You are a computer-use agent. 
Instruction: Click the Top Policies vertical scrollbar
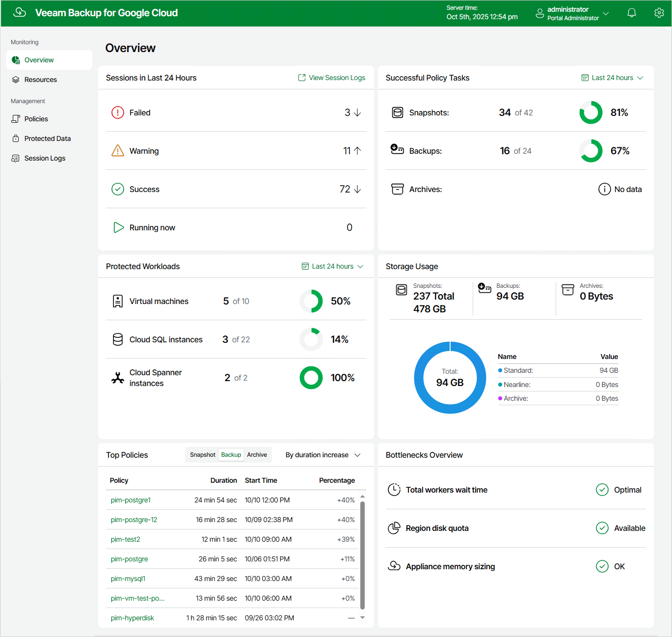tap(362, 555)
